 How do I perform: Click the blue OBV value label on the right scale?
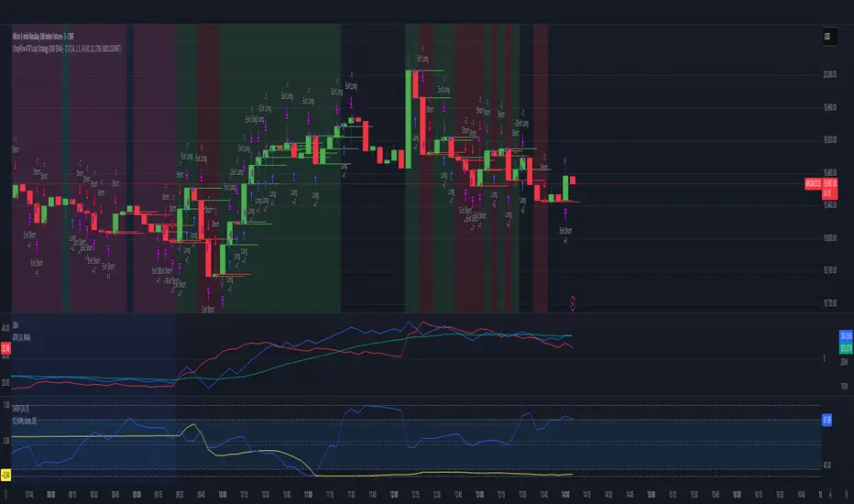coord(847,335)
